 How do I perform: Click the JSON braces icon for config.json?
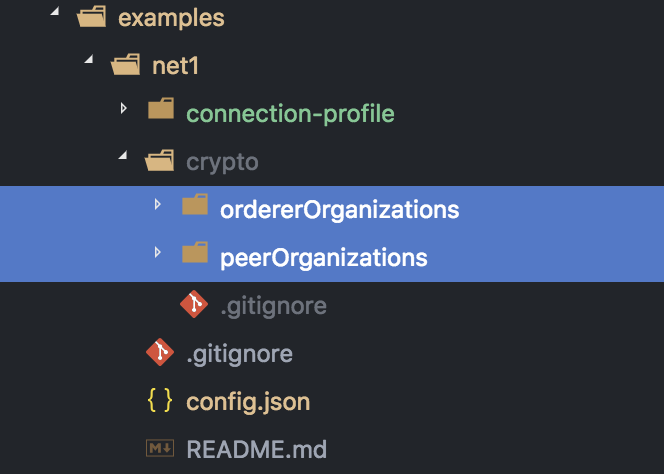click(160, 401)
